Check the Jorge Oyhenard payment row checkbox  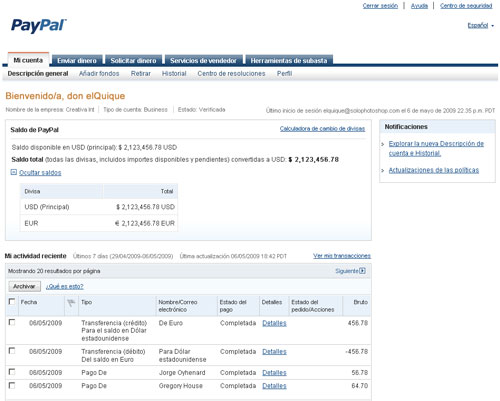click(12, 371)
